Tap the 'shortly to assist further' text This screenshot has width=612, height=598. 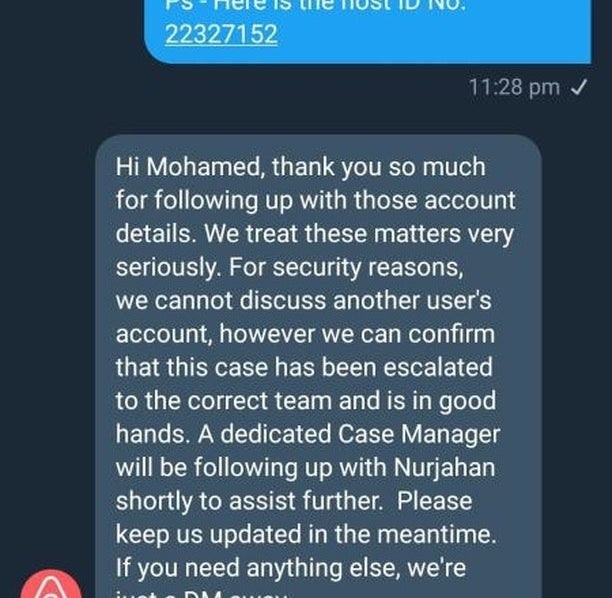coord(249,501)
